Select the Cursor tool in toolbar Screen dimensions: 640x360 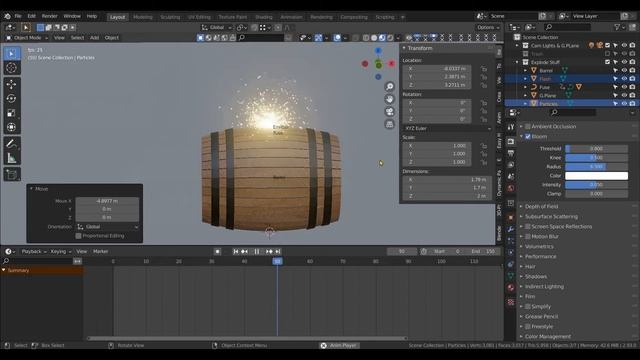click(12, 68)
